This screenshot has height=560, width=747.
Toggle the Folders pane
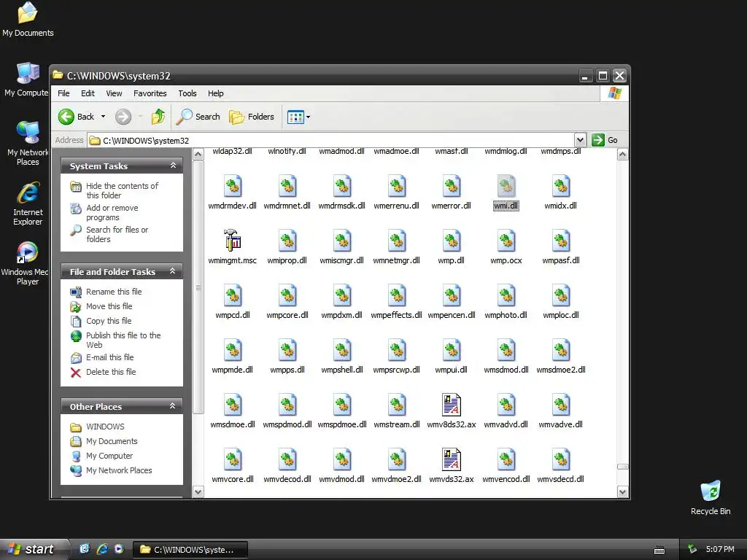point(252,117)
